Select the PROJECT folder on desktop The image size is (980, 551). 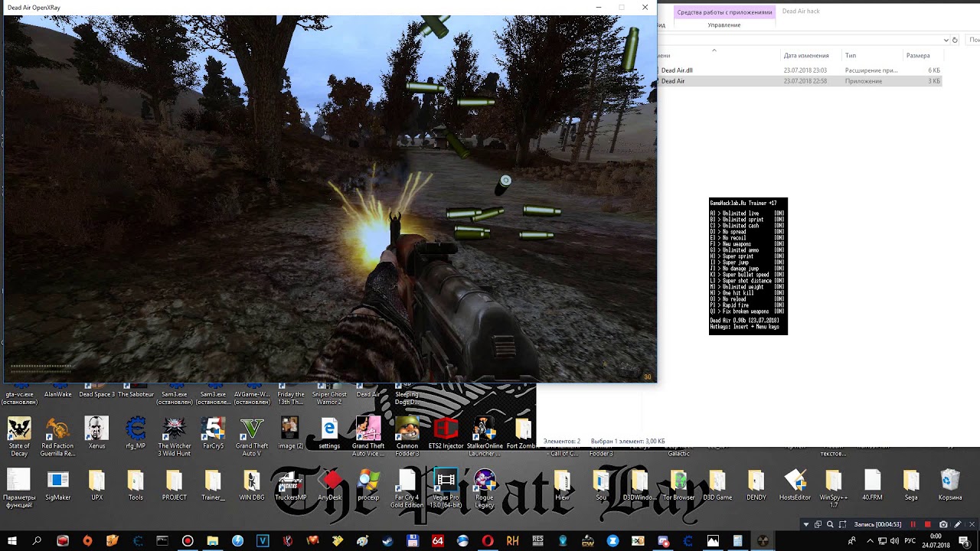[175, 485]
